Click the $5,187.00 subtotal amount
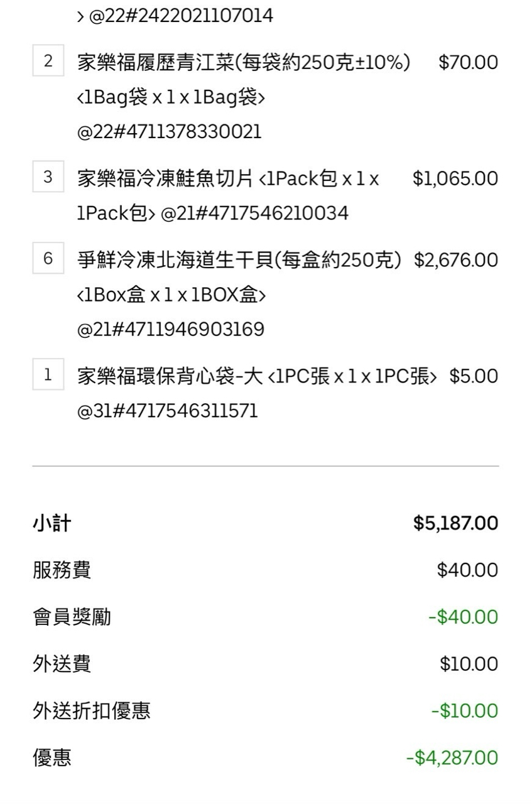The height and width of the screenshot is (804, 532). click(x=455, y=523)
